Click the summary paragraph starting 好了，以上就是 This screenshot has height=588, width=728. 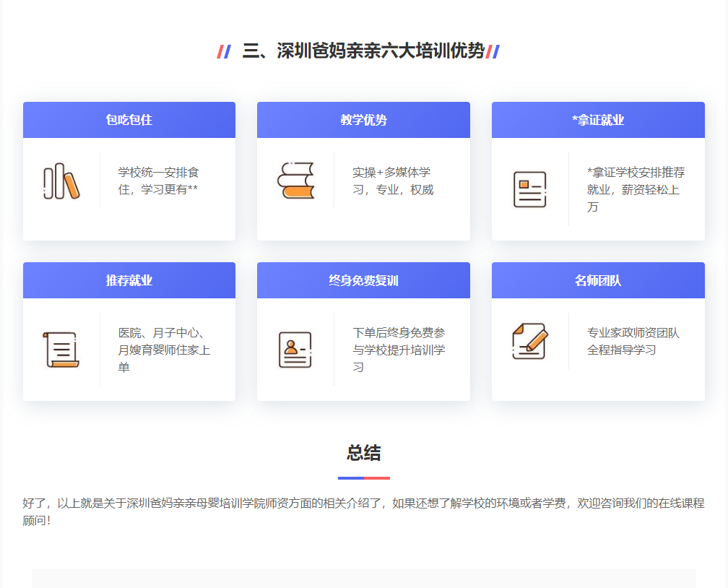363,511
